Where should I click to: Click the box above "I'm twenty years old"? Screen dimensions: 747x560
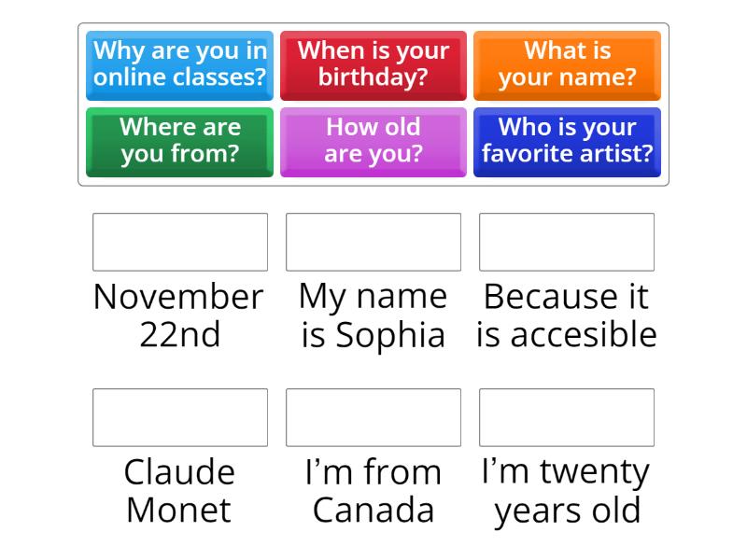coord(567,417)
